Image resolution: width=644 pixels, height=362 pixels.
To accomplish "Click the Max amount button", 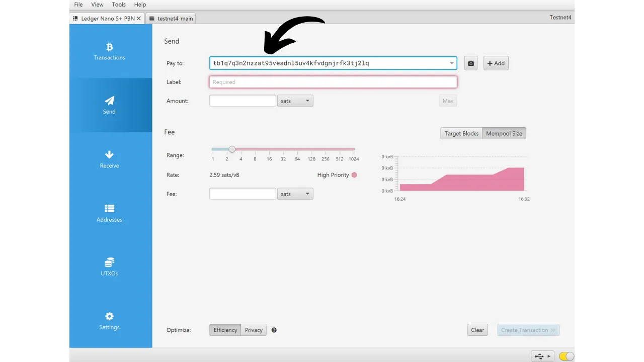I will 448,101.
